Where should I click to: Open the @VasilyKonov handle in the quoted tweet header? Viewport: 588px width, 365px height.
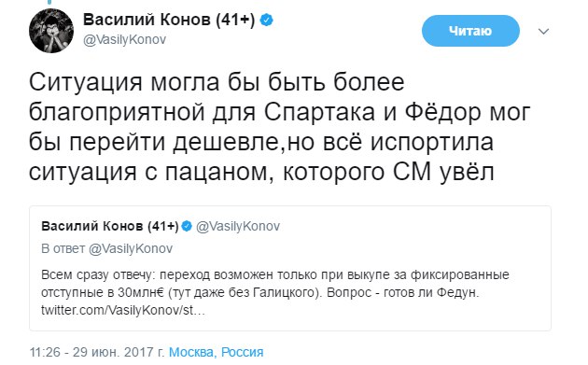(238, 226)
